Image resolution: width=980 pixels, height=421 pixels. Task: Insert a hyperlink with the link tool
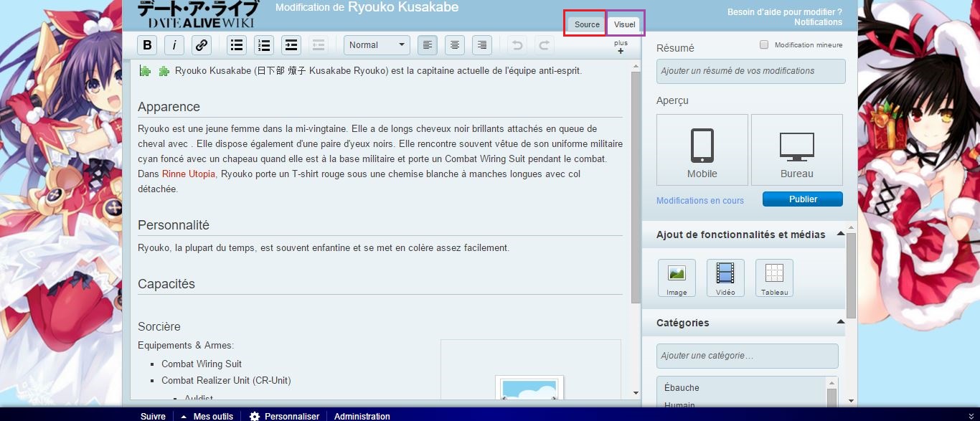coord(202,45)
